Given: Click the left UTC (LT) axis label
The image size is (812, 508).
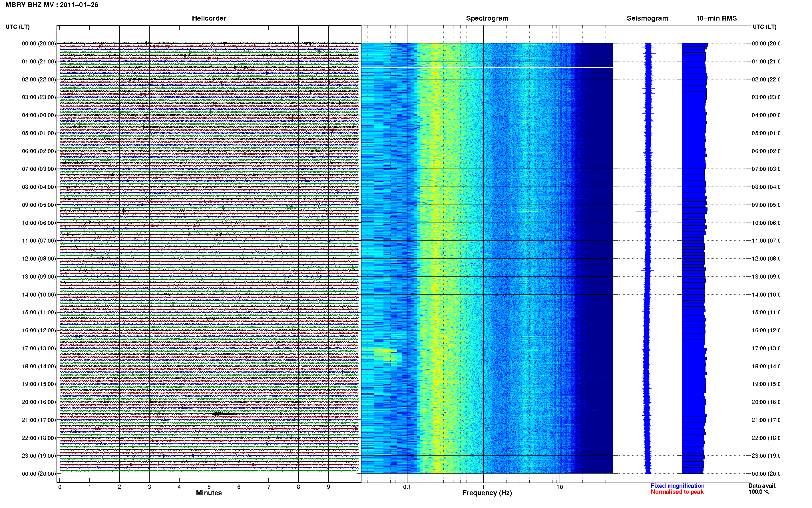Looking at the screenshot, I should pyautogui.click(x=17, y=27).
